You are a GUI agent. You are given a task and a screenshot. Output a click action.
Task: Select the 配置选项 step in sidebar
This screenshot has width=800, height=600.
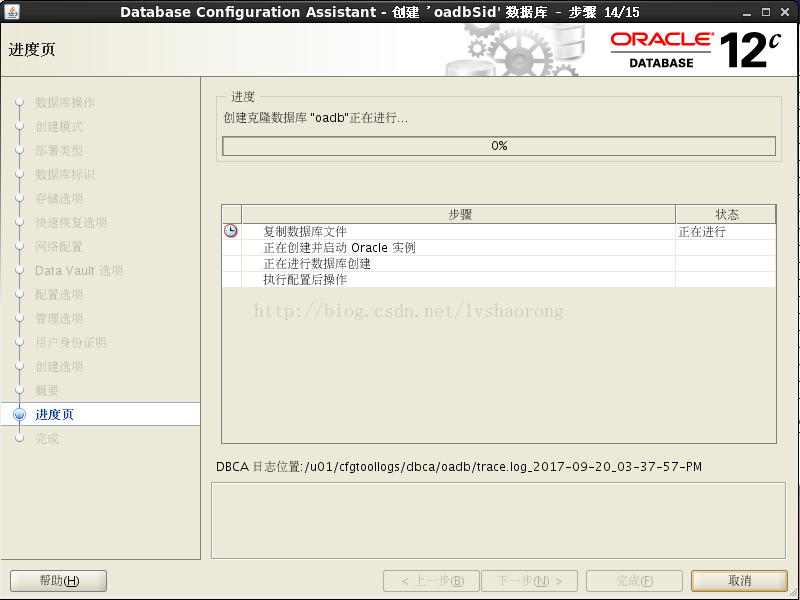(x=59, y=294)
